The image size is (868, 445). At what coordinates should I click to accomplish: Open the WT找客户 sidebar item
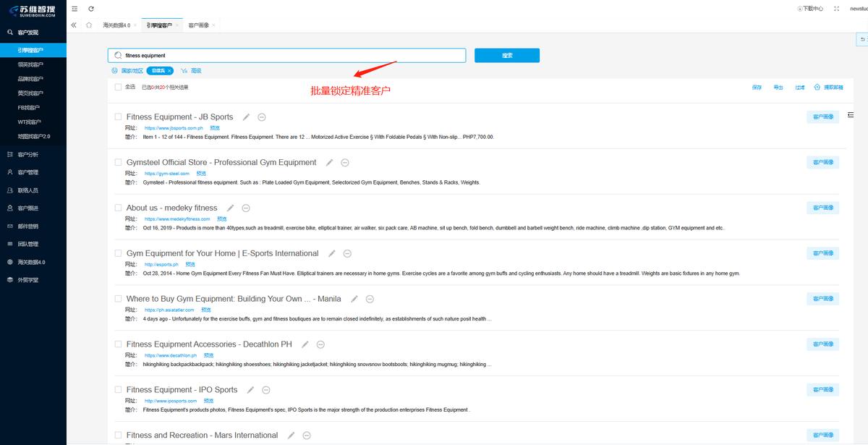[x=29, y=122]
